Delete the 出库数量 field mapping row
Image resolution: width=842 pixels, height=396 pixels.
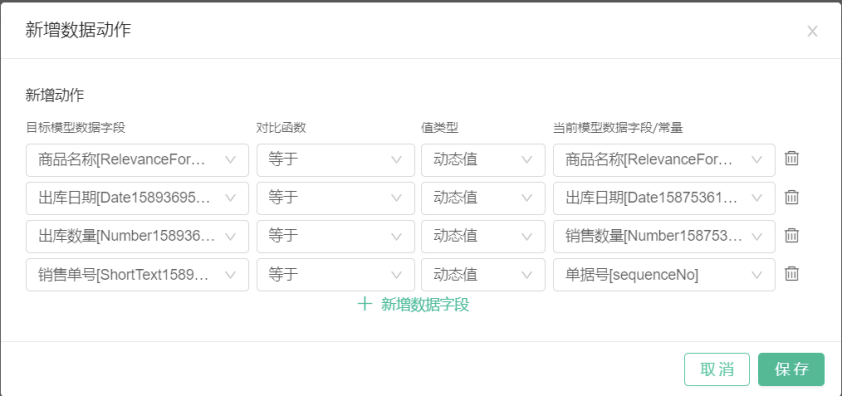click(x=792, y=235)
